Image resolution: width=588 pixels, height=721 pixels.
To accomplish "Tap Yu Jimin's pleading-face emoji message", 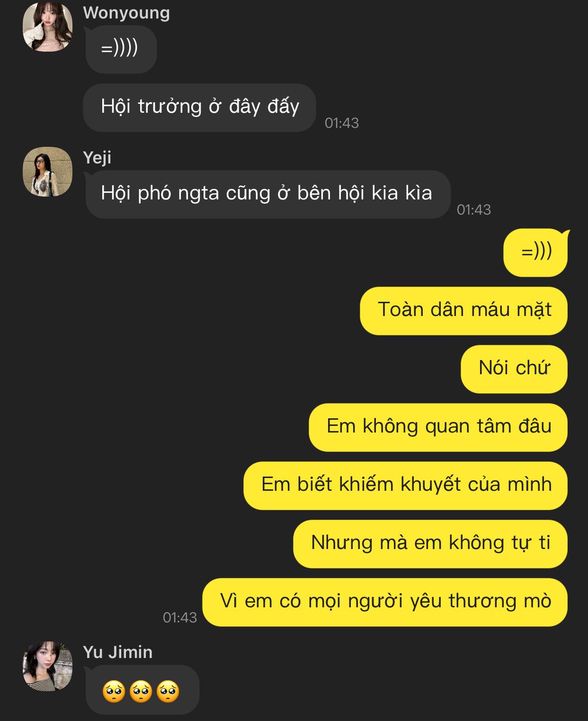I will click(x=142, y=691).
